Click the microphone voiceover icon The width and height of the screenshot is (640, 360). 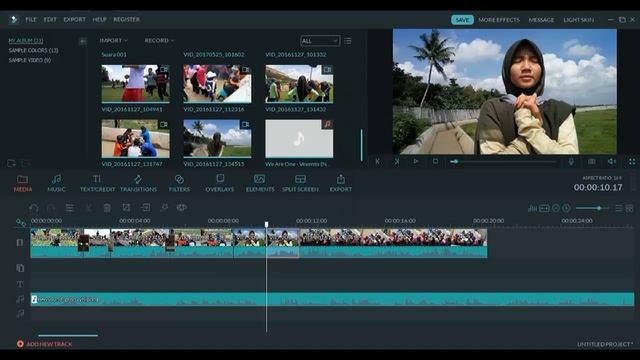coord(571,162)
